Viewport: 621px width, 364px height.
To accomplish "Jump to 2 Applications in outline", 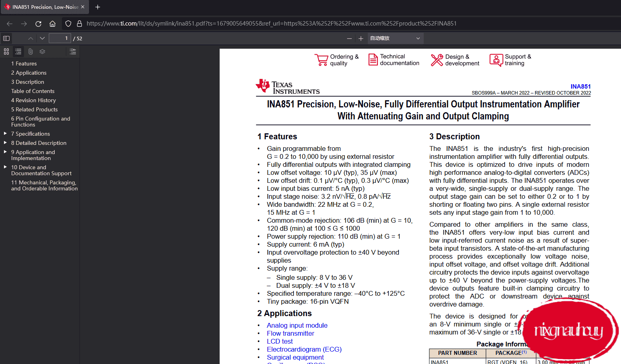I will pyautogui.click(x=29, y=73).
